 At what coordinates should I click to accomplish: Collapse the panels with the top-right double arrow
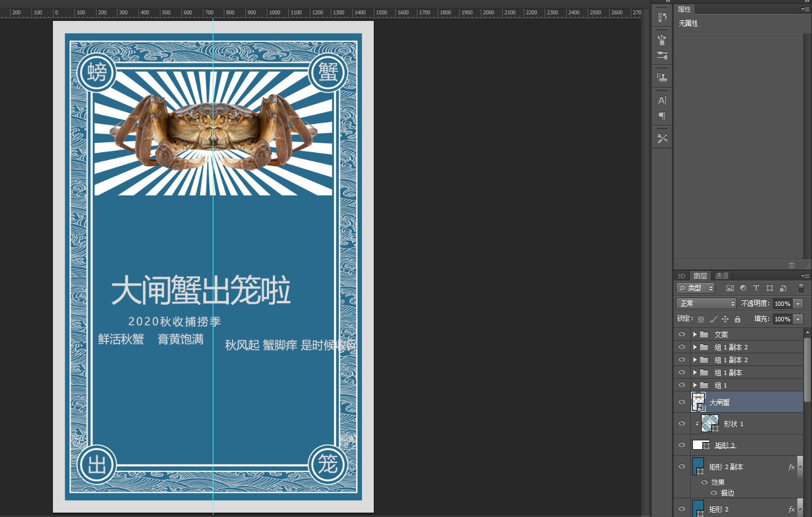tap(806, 2)
